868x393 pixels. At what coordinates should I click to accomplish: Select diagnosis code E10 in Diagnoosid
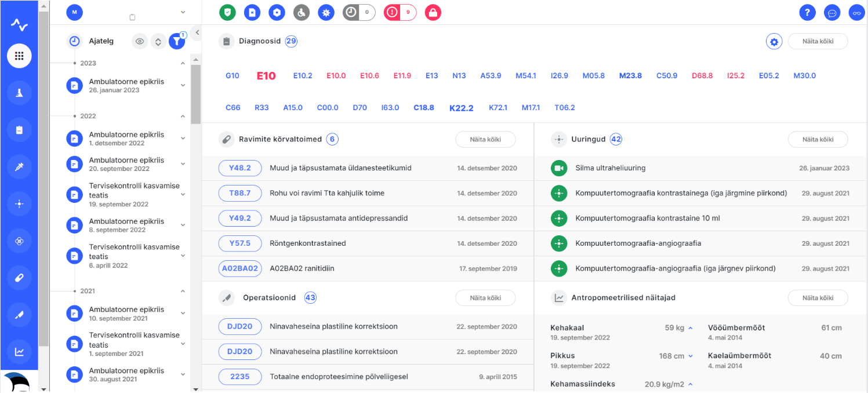click(x=266, y=76)
